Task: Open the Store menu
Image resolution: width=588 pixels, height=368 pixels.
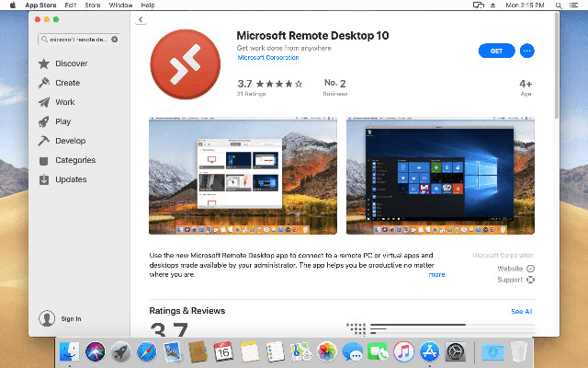Action: [93, 5]
